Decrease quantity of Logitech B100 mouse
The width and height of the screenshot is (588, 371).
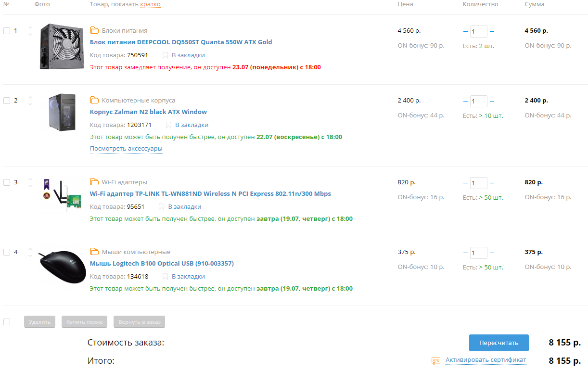click(465, 253)
